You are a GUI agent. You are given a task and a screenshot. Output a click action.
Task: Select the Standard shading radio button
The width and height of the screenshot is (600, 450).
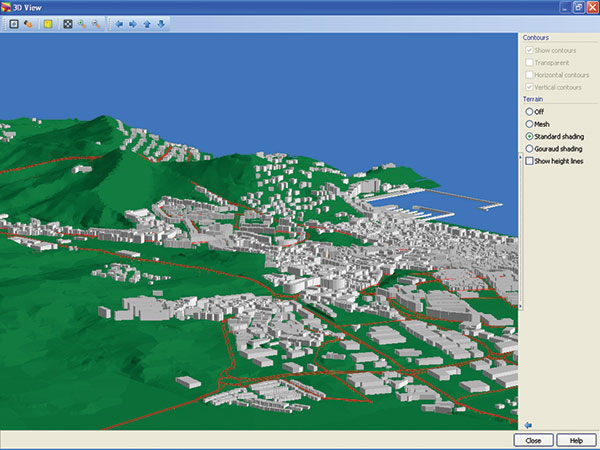[529, 136]
